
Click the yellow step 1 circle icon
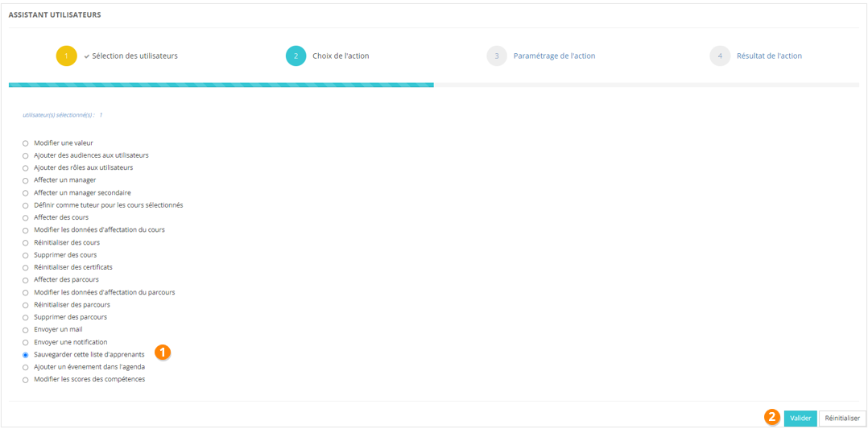coord(66,56)
